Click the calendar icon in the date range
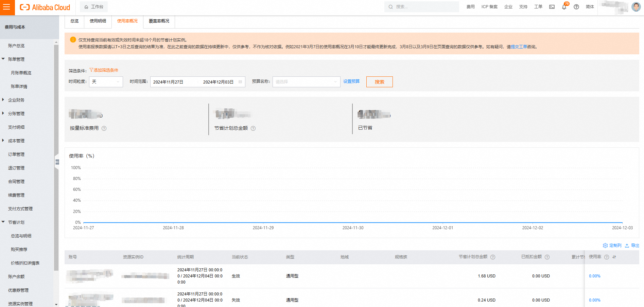The image size is (644, 307). click(x=240, y=82)
